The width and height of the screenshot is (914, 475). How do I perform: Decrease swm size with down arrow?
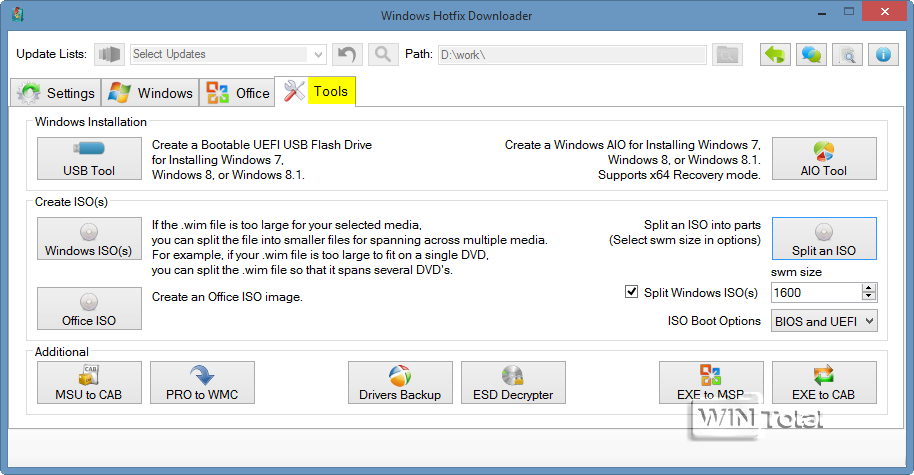pos(869,297)
